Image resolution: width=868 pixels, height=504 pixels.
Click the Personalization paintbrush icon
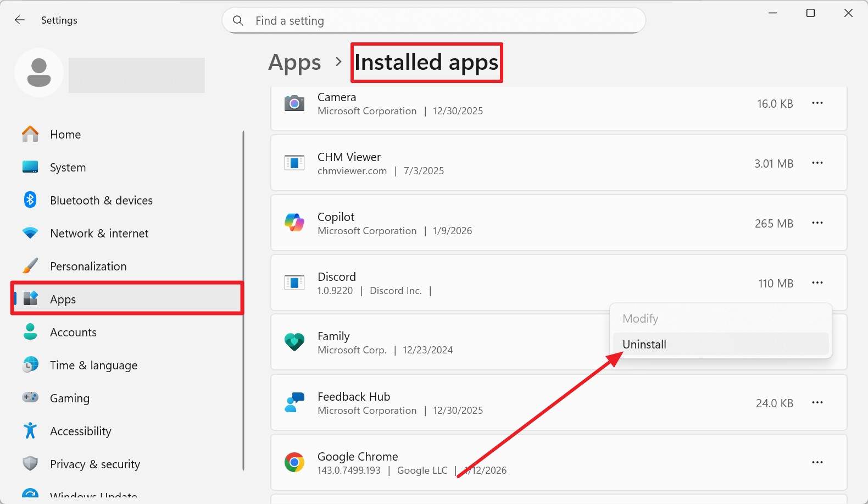[30, 266]
